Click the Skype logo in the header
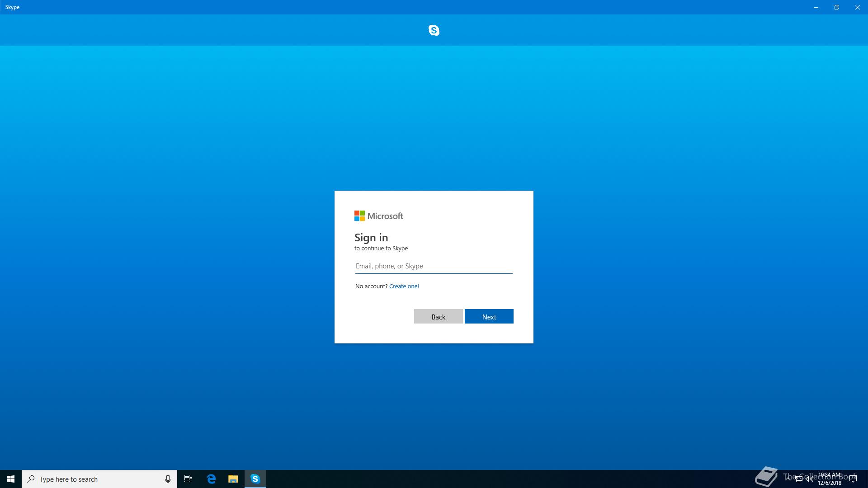 [434, 30]
